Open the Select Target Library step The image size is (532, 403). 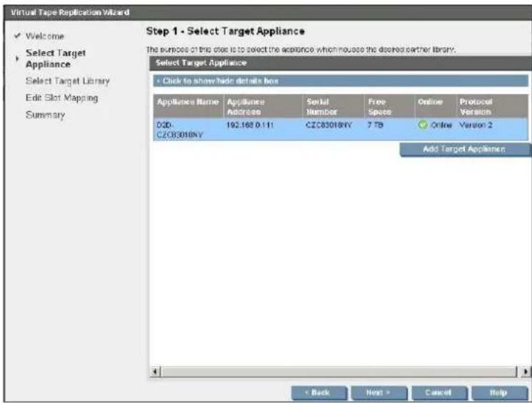coord(68,81)
